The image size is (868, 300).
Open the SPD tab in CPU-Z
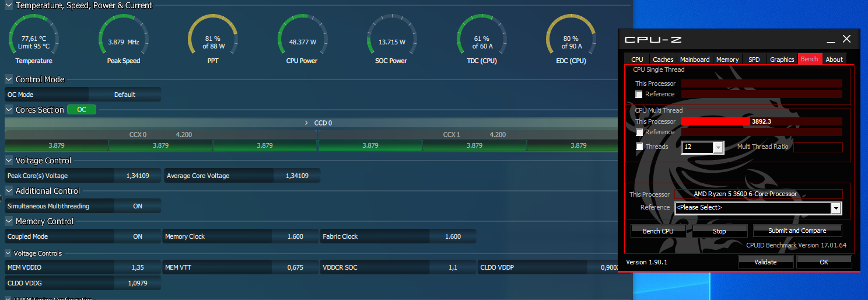[754, 60]
